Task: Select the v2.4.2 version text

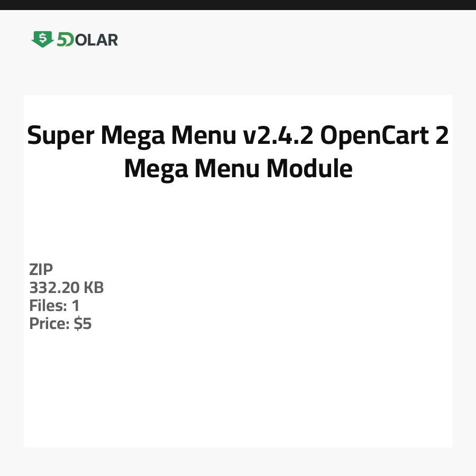Action: click(278, 136)
